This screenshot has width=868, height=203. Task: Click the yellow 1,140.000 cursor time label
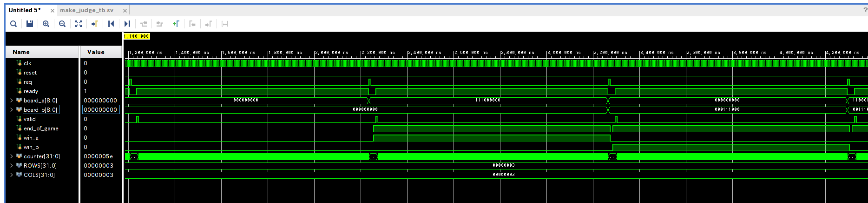137,36
